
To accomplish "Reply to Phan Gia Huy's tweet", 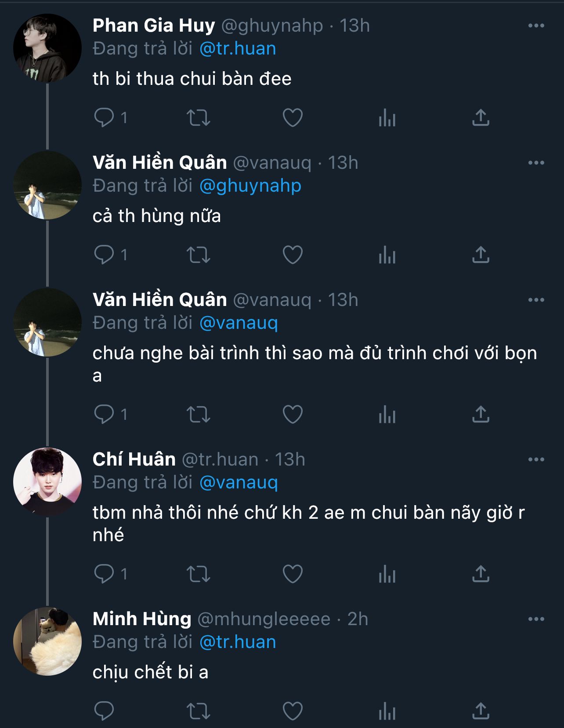I will [x=104, y=118].
